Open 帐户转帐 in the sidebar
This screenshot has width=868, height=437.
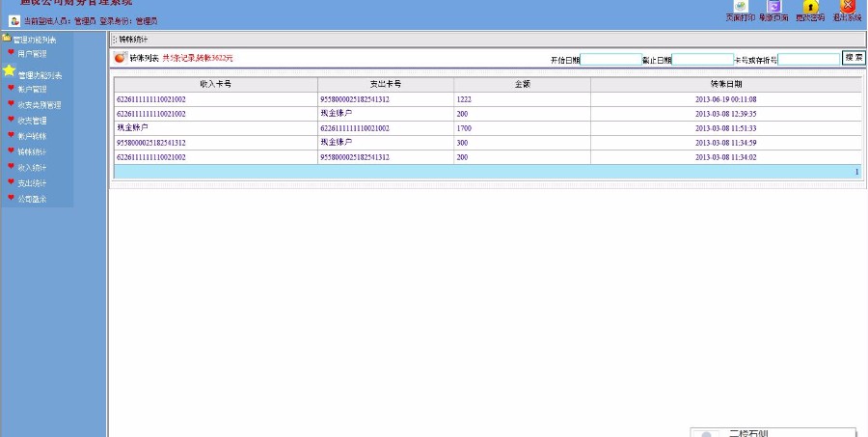click(32, 136)
